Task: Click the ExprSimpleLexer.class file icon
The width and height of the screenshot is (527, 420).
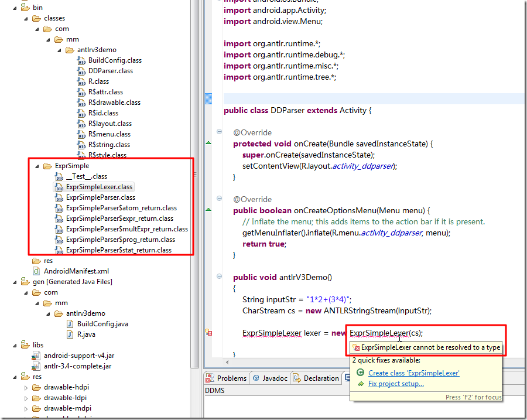Action: click(59, 187)
